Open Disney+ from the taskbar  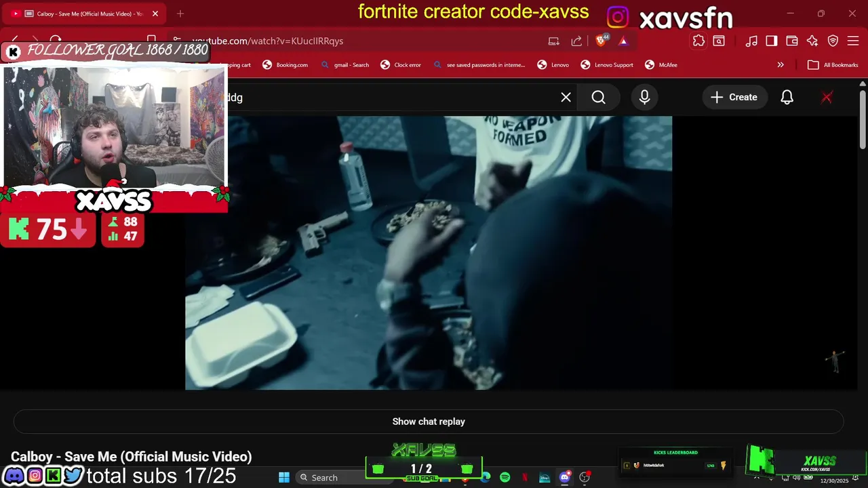pyautogui.click(x=545, y=477)
